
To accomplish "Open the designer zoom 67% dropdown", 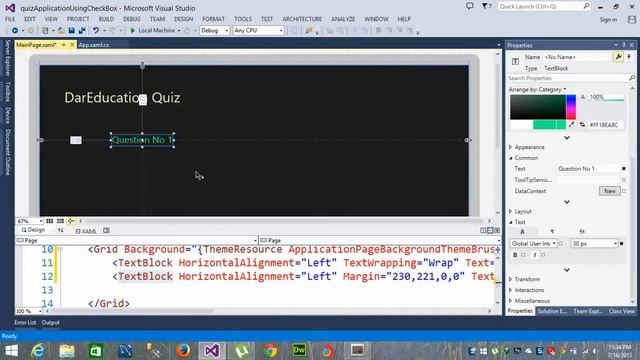I will click(x=29, y=221).
